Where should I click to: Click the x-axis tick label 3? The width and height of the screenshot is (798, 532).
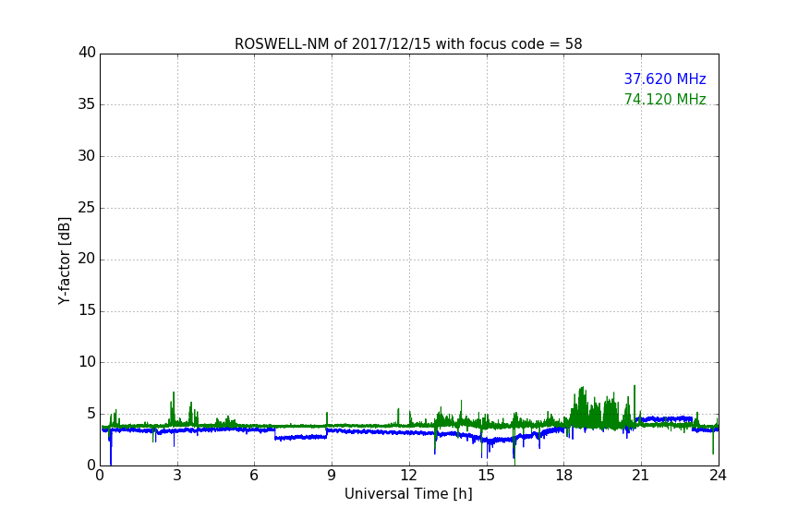click(177, 476)
